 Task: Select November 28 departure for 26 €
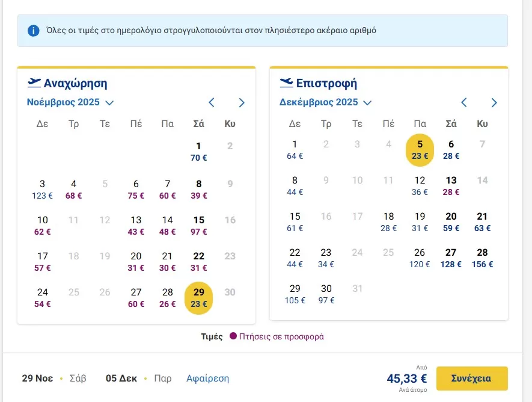[x=168, y=297]
